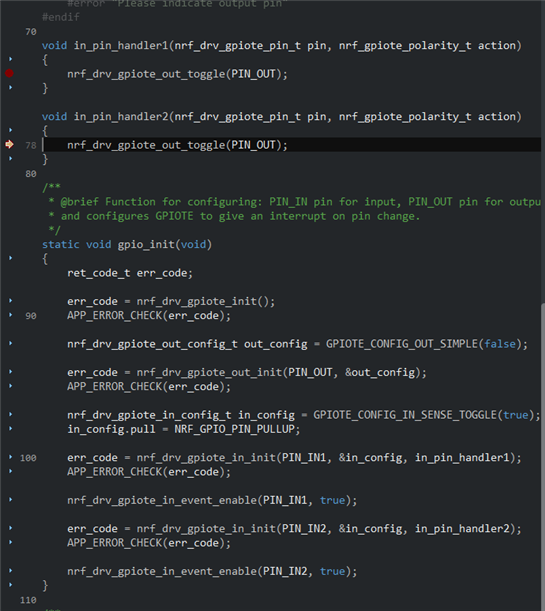Click the vertical scrollbar thumb on right edge

click(543, 456)
